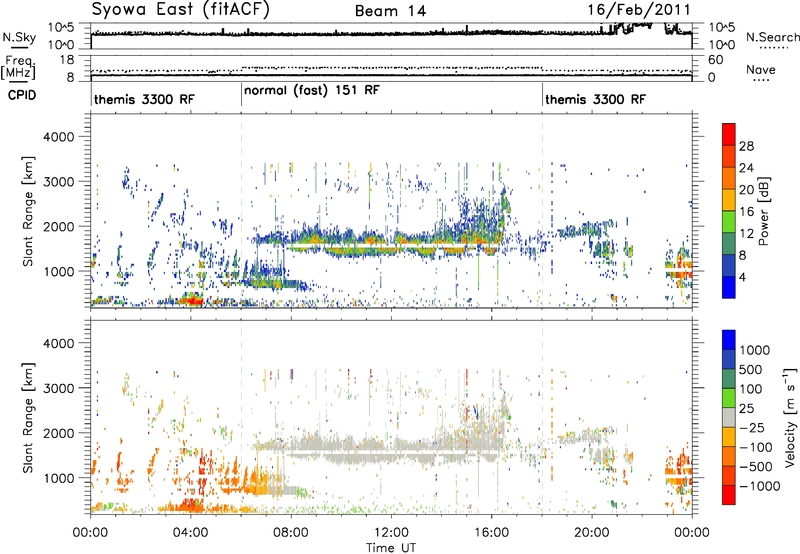The height and width of the screenshot is (554, 800).
Task: Click the 00:00 label at start of time axis
Action: click(x=90, y=533)
